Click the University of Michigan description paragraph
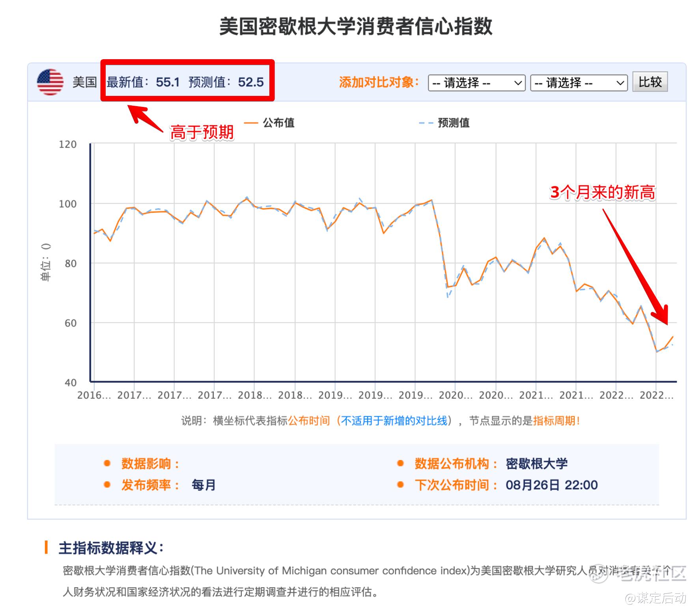This screenshot has height=614, width=700. (367, 581)
